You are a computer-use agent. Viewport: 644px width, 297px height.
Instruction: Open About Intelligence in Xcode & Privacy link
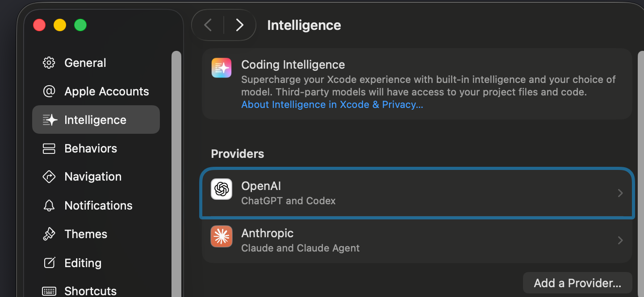click(x=332, y=104)
